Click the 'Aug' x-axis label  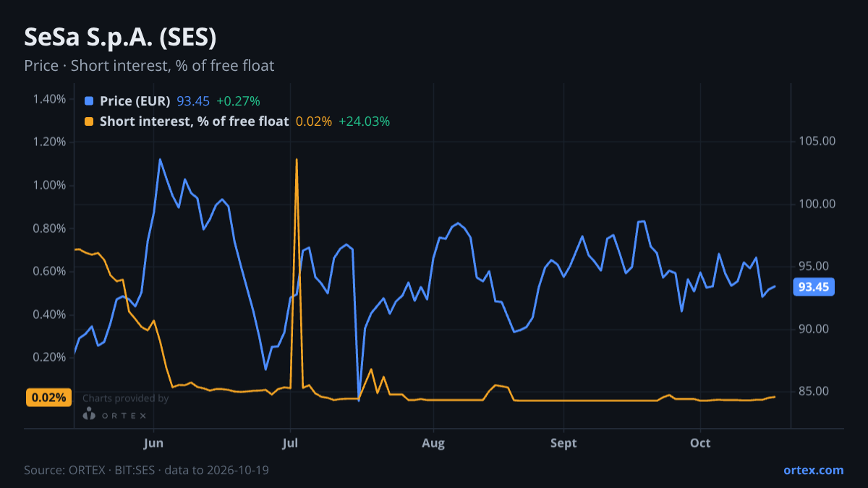[433, 442]
